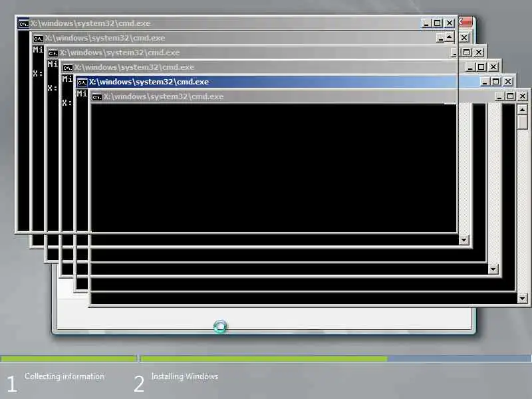
Task: Maximize the blue active cmd.exe window
Action: tap(495, 81)
